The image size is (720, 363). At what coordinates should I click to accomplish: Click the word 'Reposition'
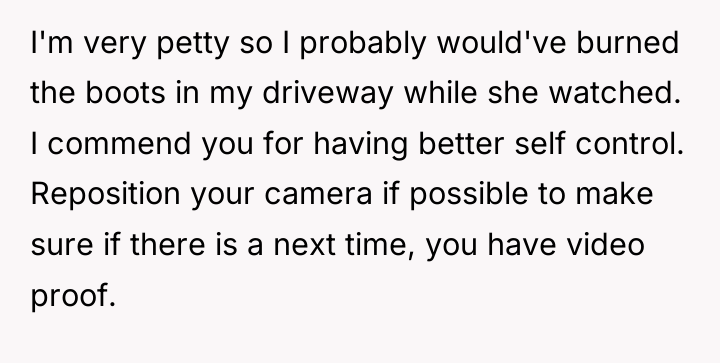[105, 195]
